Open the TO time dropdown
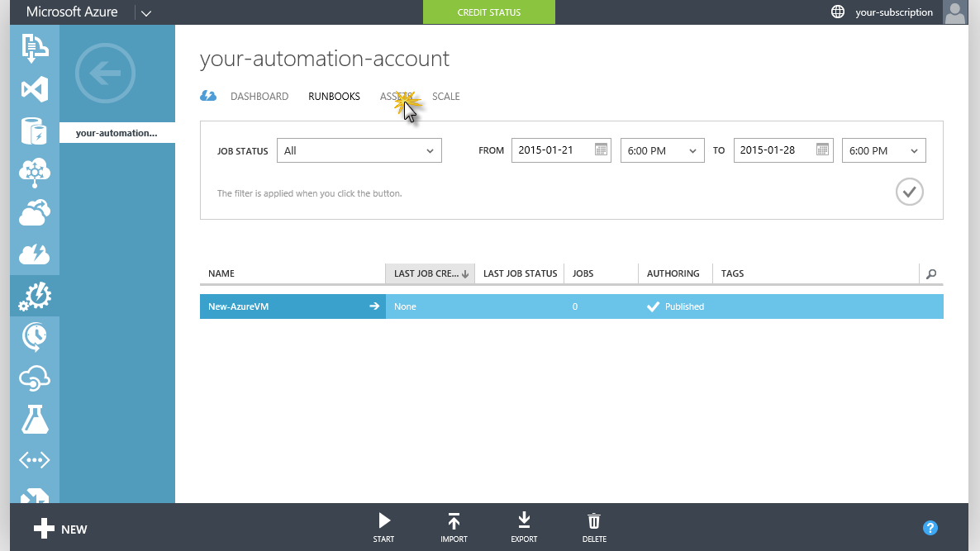Viewport: 980px width, 551px height. pyautogui.click(x=884, y=150)
